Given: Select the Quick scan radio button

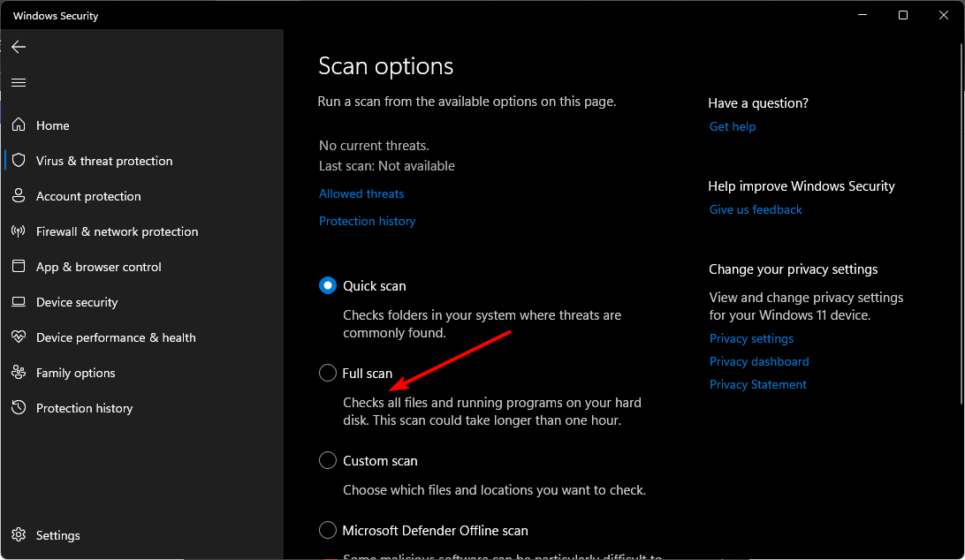Looking at the screenshot, I should (x=327, y=285).
